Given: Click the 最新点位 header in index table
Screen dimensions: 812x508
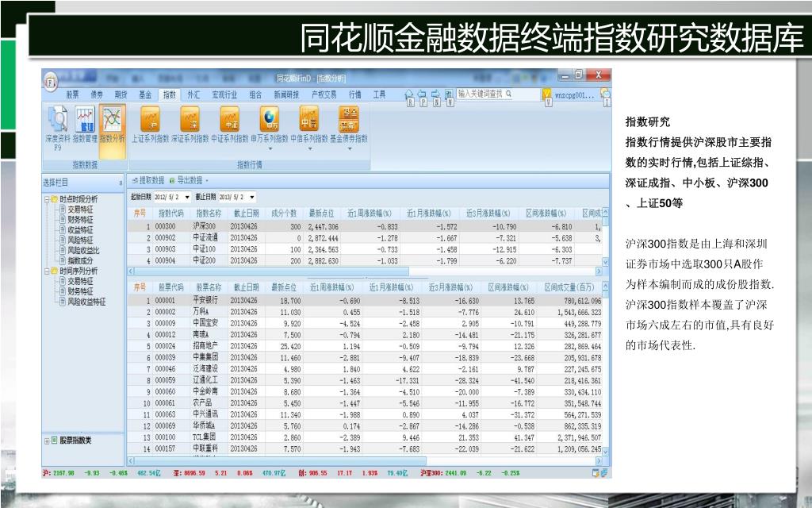Looking at the screenshot, I should pyautogui.click(x=321, y=213).
